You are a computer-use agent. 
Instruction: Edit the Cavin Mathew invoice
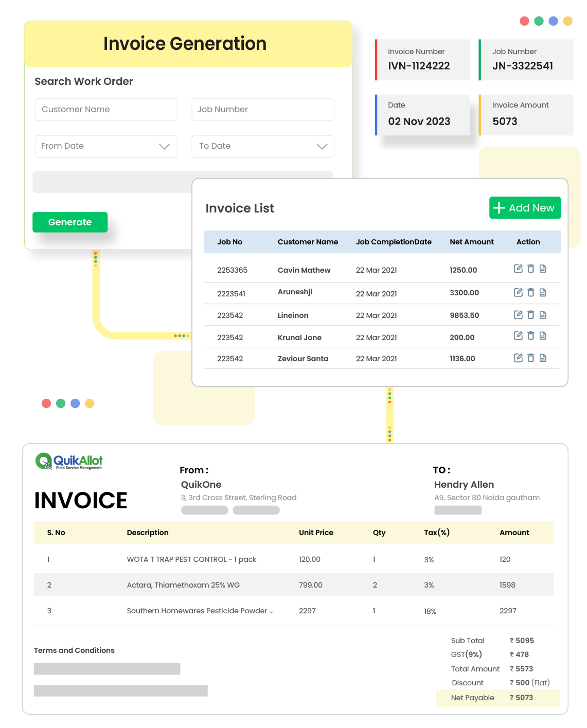coord(518,269)
